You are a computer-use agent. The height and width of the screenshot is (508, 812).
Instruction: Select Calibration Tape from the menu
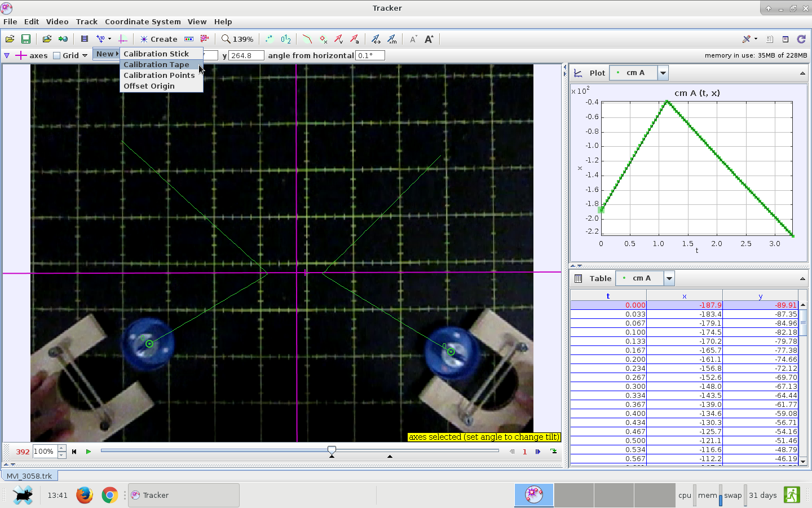coord(156,64)
